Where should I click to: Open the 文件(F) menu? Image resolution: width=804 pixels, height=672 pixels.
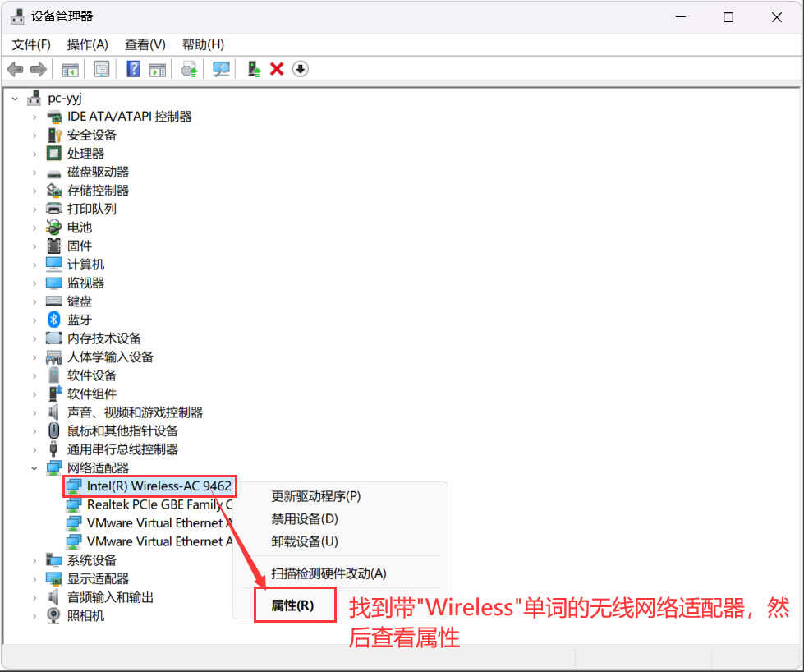coord(31,44)
